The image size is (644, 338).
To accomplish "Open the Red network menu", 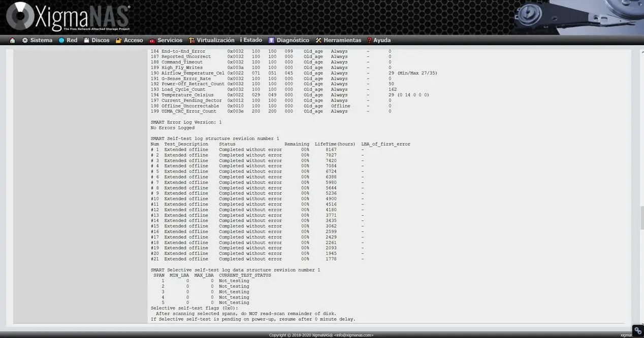I will click(x=68, y=40).
